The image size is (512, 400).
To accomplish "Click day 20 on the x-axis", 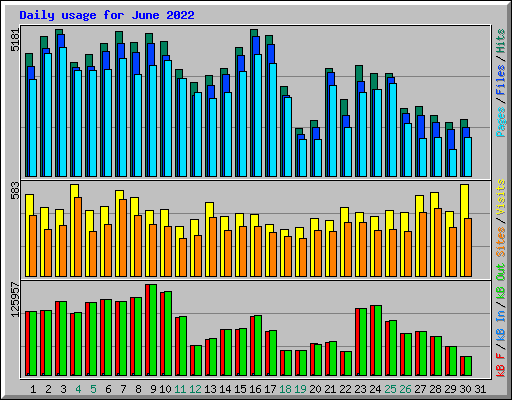I will [315, 389].
